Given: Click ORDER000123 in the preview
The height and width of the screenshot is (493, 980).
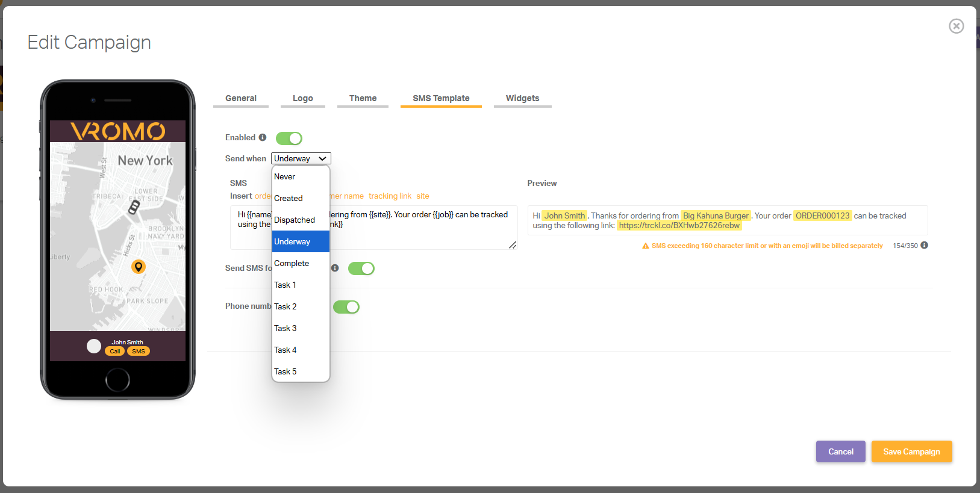Looking at the screenshot, I should tap(822, 215).
